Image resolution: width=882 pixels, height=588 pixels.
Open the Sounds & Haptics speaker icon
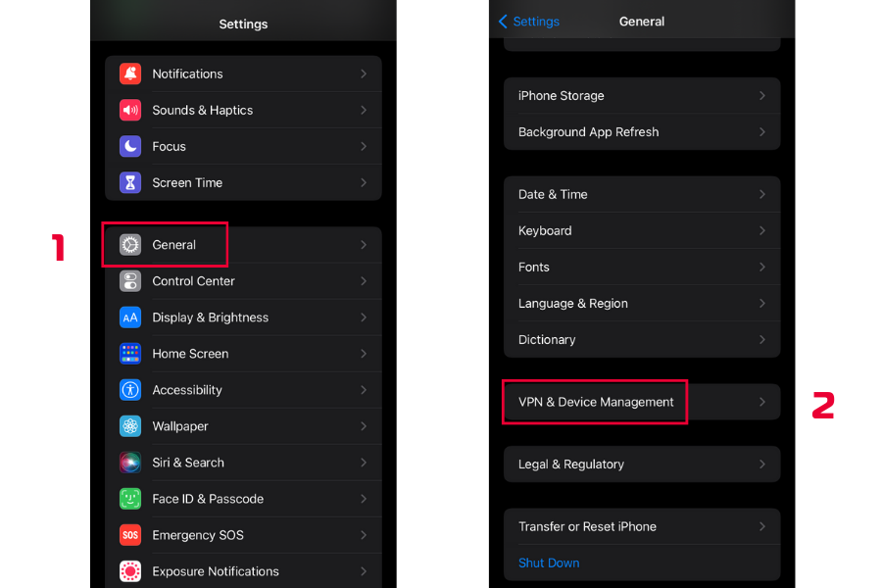coord(130,110)
